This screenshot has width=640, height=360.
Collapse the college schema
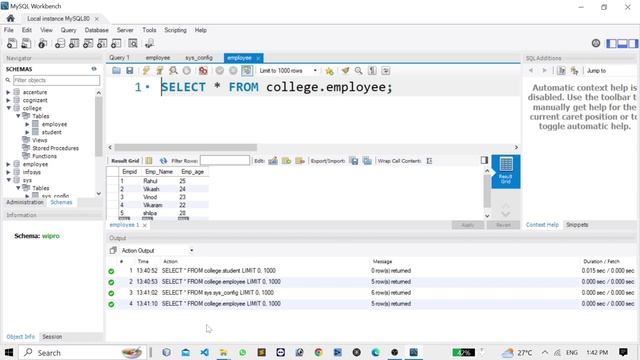(x=8, y=108)
